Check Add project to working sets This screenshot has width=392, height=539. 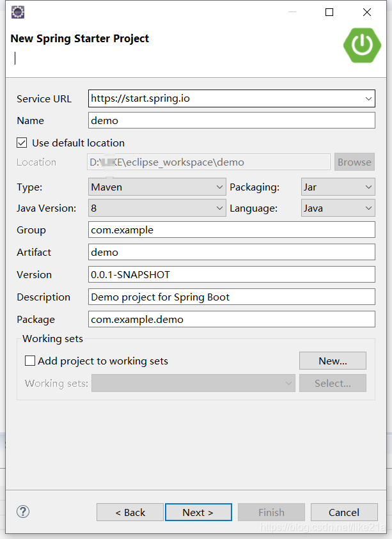tap(29, 361)
